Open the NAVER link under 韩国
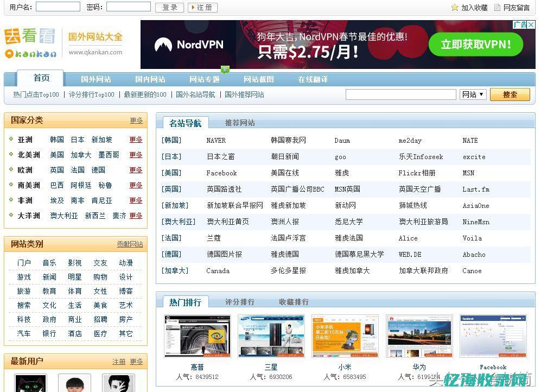The height and width of the screenshot is (392, 541). (x=215, y=140)
